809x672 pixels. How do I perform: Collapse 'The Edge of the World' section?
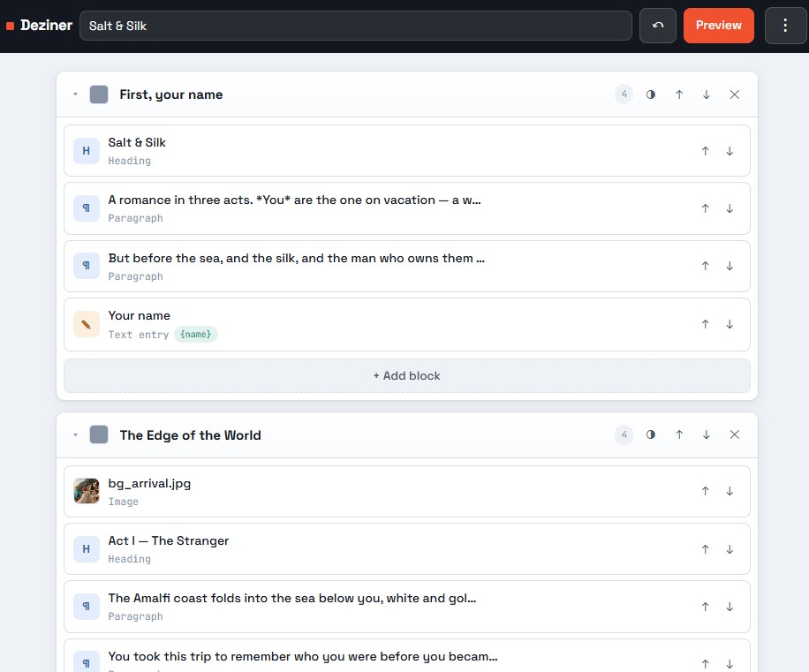[x=75, y=434]
